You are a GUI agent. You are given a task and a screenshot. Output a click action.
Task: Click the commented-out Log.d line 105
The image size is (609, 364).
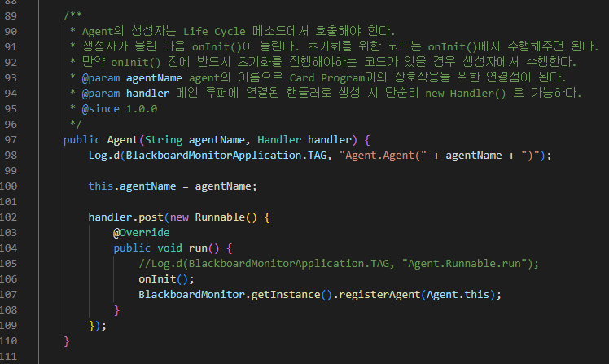pos(339,264)
